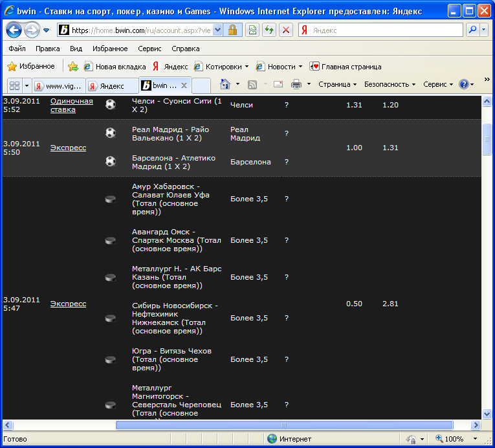This screenshot has height=448, width=495.
Task: Open the Правка menu
Action: pos(48,49)
